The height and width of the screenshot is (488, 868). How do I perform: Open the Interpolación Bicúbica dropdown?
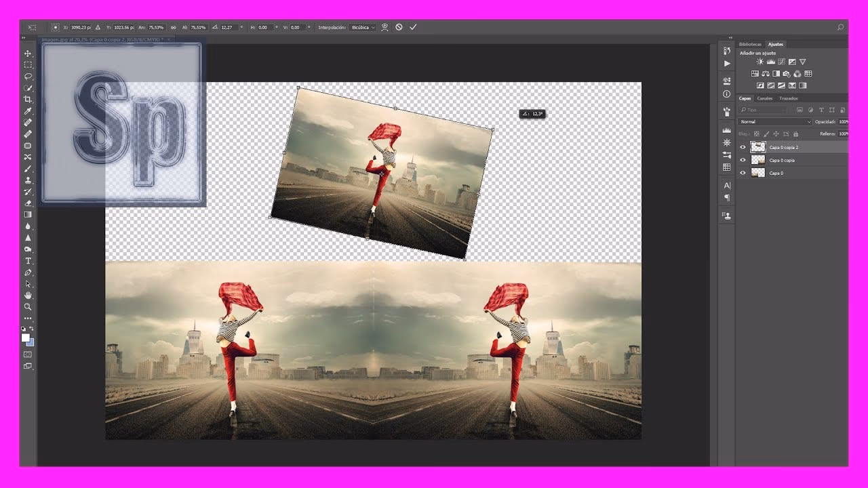[x=363, y=27]
